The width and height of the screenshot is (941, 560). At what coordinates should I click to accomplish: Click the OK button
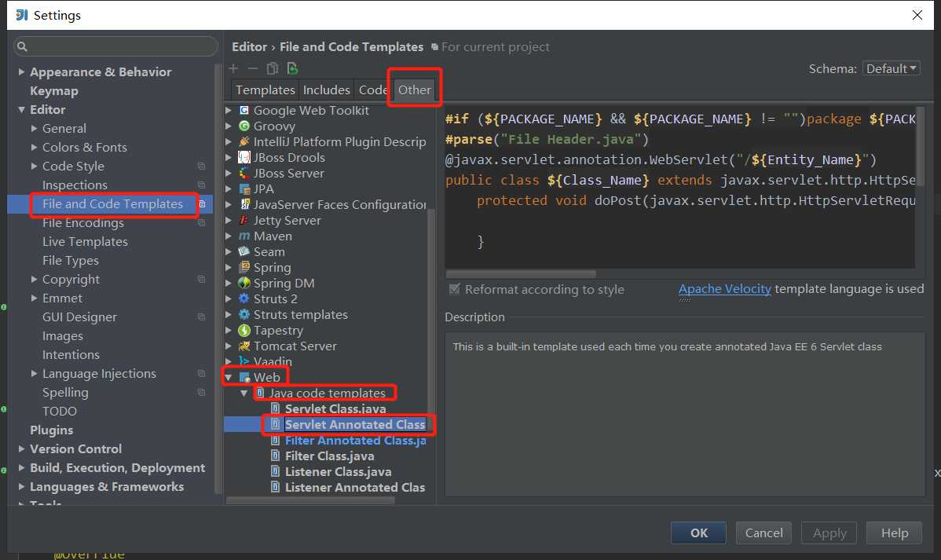click(x=698, y=533)
